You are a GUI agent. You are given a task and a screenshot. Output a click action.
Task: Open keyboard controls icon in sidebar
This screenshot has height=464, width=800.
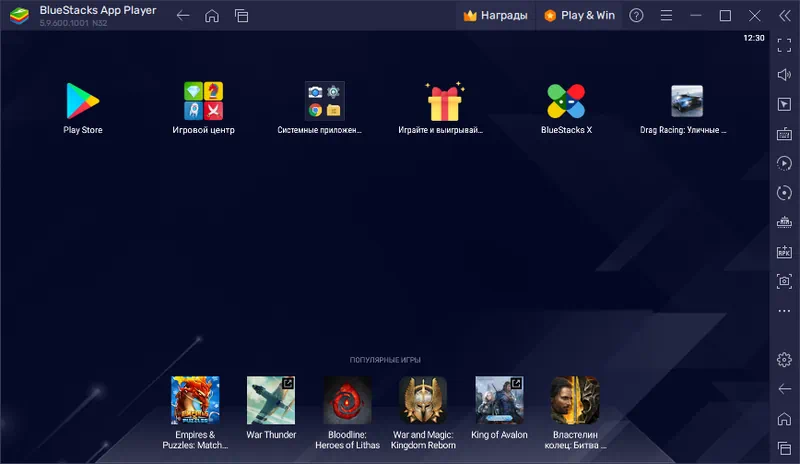tap(784, 134)
